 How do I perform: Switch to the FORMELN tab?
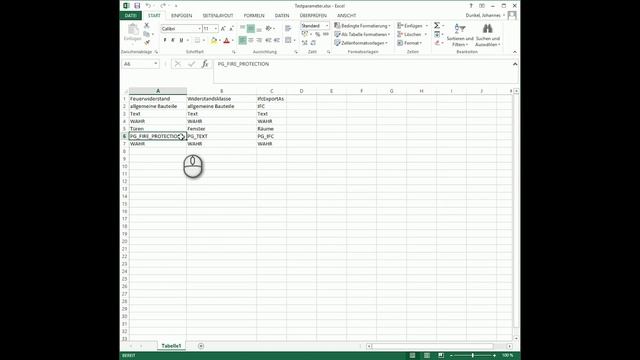click(254, 16)
